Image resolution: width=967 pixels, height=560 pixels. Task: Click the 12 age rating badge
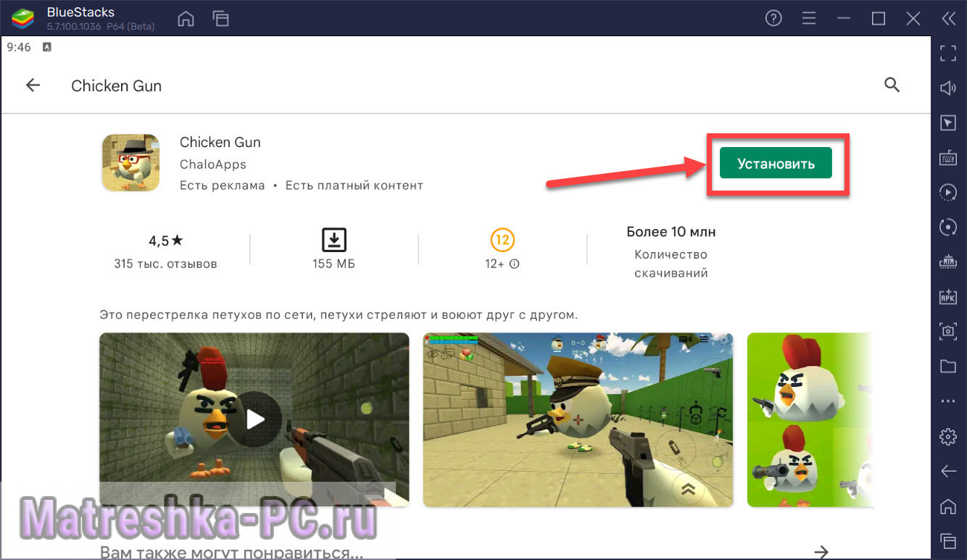point(502,238)
